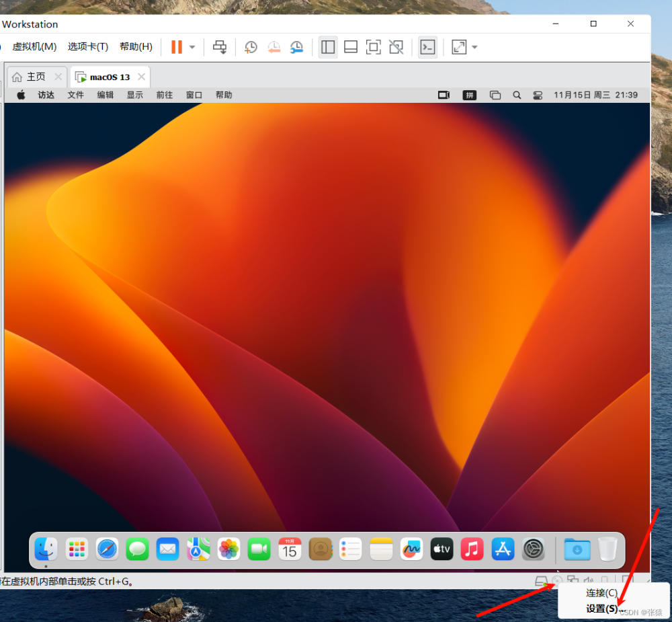Choose 连接(C) from the context menu
The width and height of the screenshot is (672, 622).
tap(601, 593)
